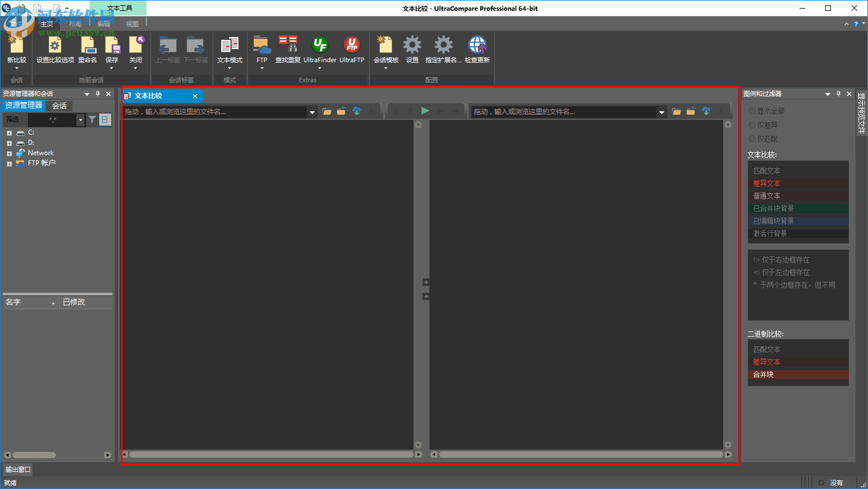
Task: Open the 图例和过滤器 panel menu arrow
Action: coord(828,94)
